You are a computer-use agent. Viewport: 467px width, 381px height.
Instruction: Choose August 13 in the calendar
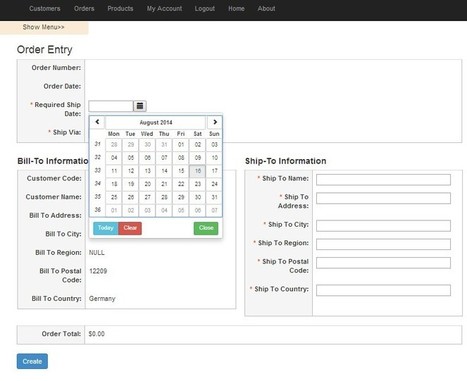pos(147,171)
